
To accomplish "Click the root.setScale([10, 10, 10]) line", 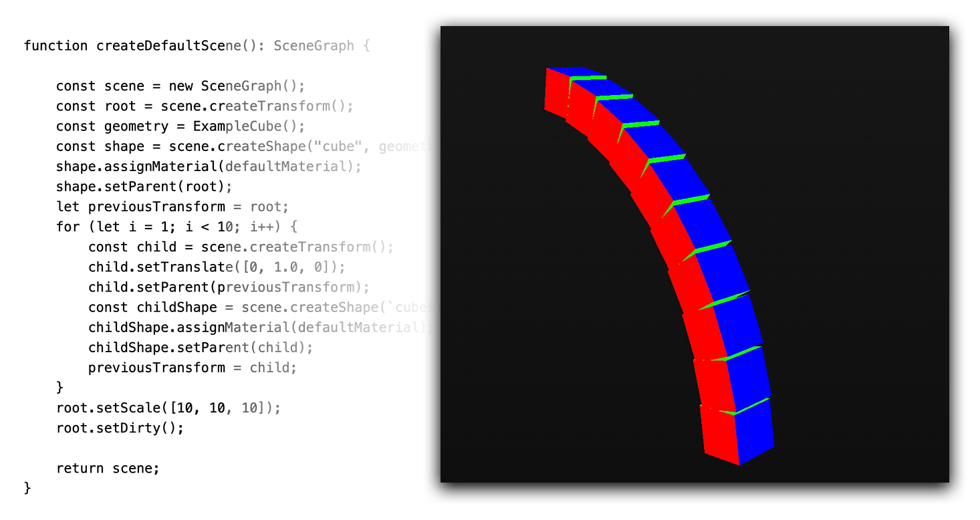I will point(168,408).
